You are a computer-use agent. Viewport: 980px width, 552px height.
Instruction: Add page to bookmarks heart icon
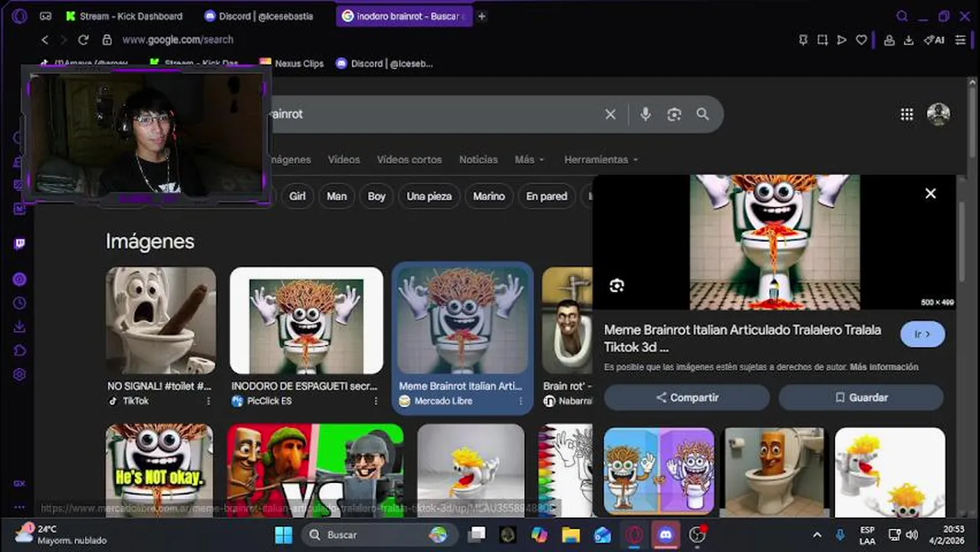[x=861, y=40]
